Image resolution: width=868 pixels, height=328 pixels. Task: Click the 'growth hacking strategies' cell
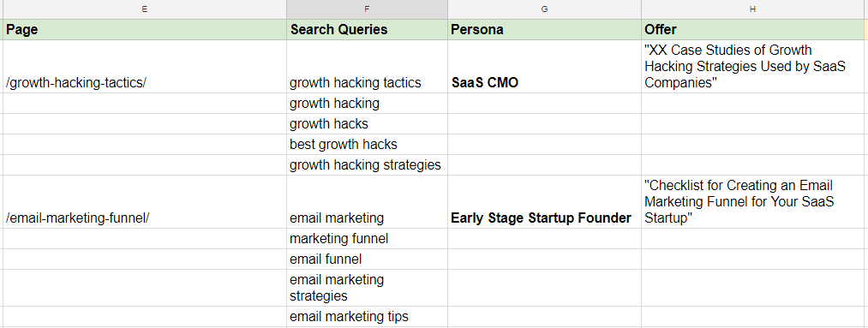[367, 164]
